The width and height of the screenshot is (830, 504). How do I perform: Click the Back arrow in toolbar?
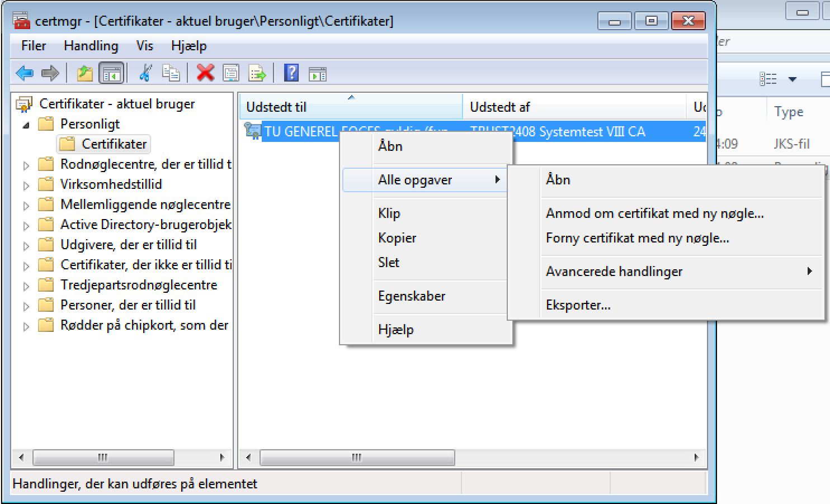point(25,73)
